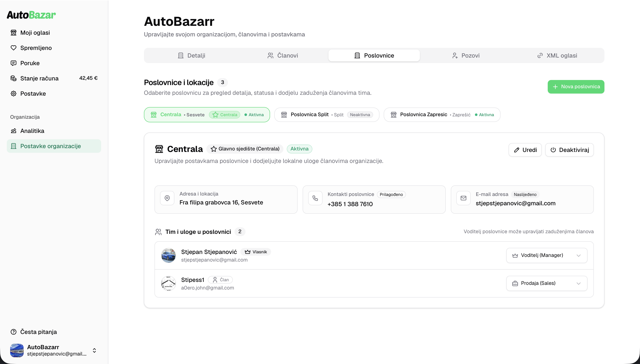Screen dimensions: 640x364
Task: Click the user-plus icon on Pozovi tab
Action: [x=455, y=55]
